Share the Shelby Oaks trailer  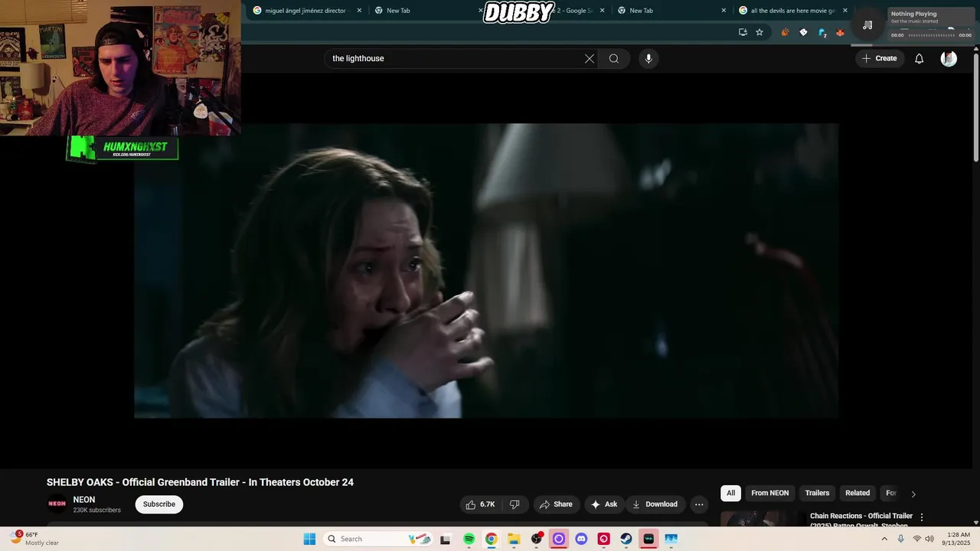[x=556, y=504]
